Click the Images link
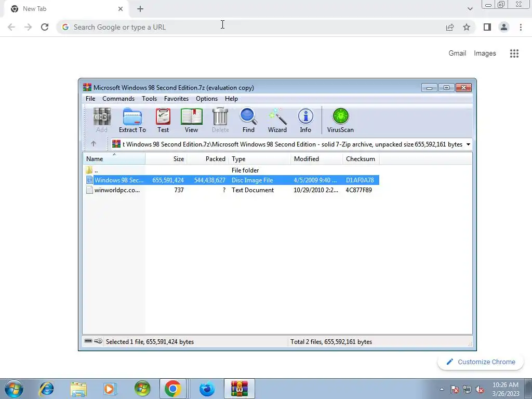This screenshot has width=532, height=399. pos(485,54)
